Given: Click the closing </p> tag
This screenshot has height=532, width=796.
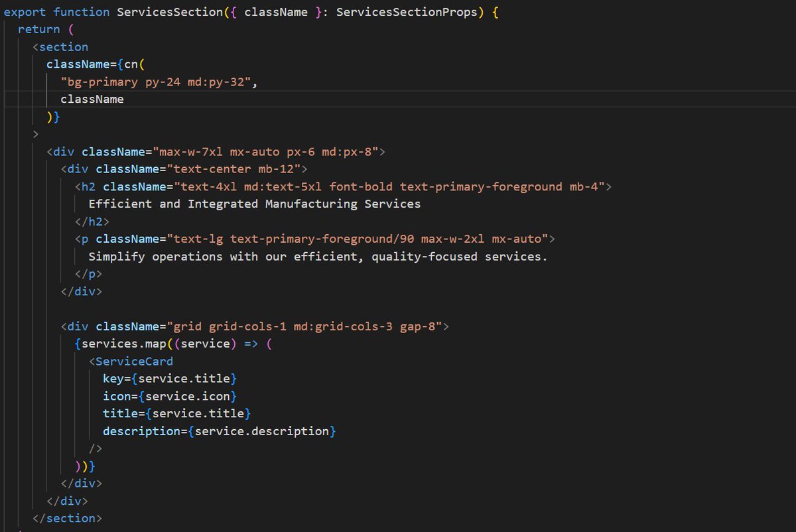Looking at the screenshot, I should coord(89,274).
